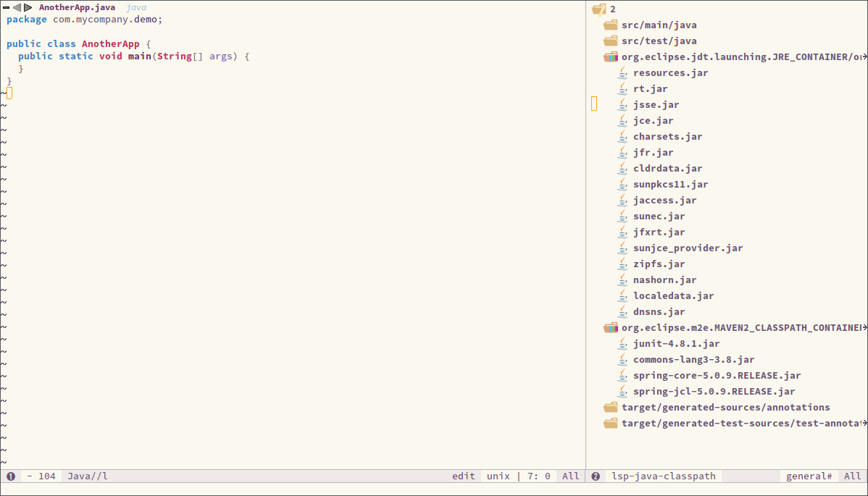The width and height of the screenshot is (868, 496).
Task: Click the jar icon beside charsets.jar
Action: [623, 137]
